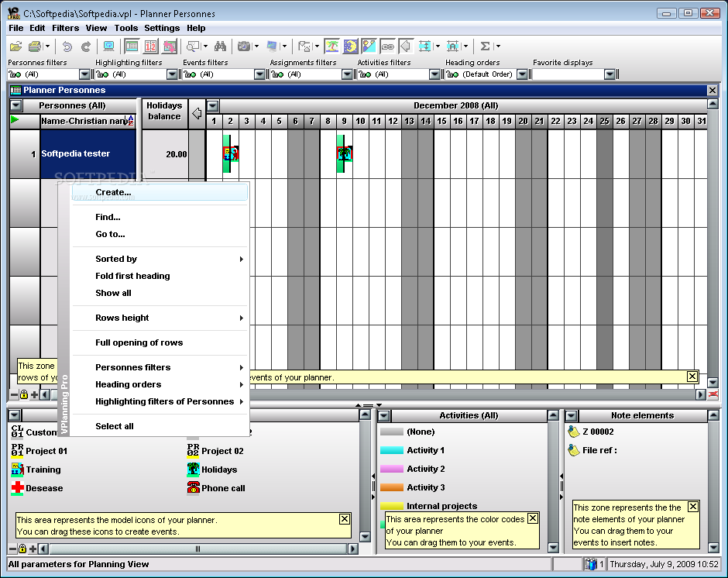Click the rows height adjust icon
Screen dimensions: 728x578
point(424,46)
